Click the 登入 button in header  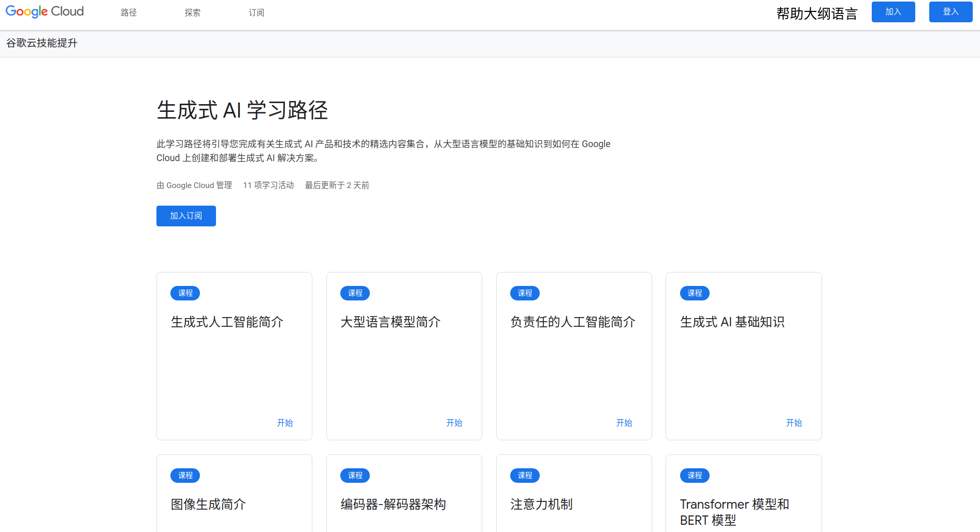point(951,12)
